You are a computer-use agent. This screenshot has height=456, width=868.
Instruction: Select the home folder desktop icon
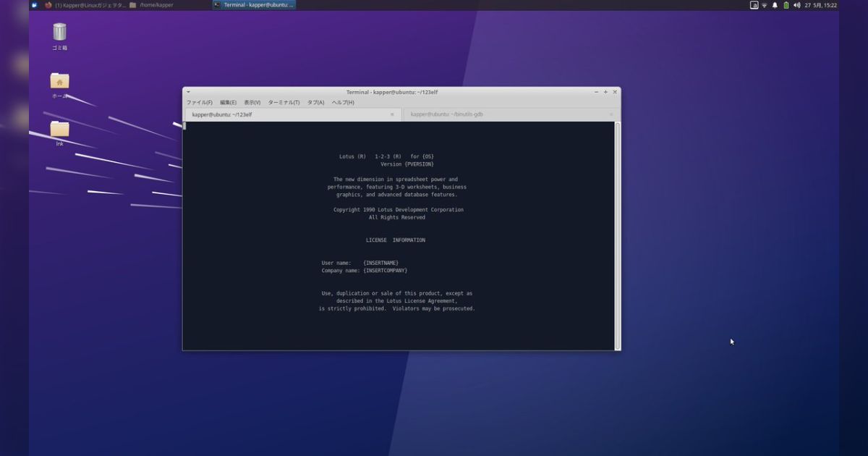coord(59,85)
